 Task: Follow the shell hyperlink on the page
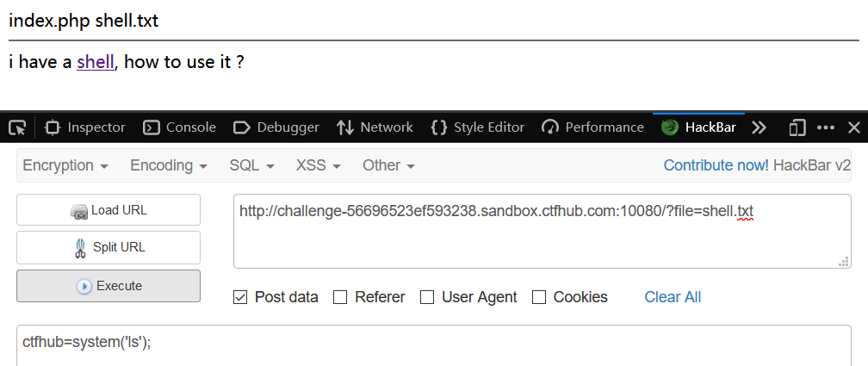tap(95, 63)
